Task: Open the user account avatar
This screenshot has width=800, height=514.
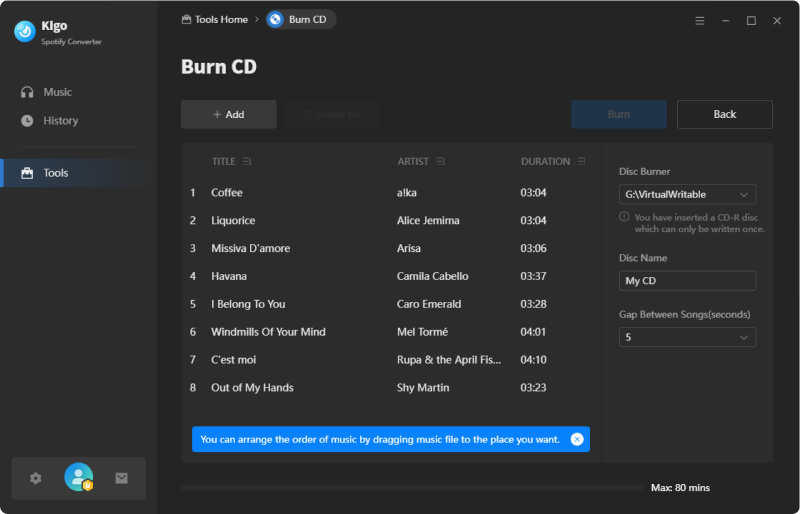Action: click(x=79, y=477)
